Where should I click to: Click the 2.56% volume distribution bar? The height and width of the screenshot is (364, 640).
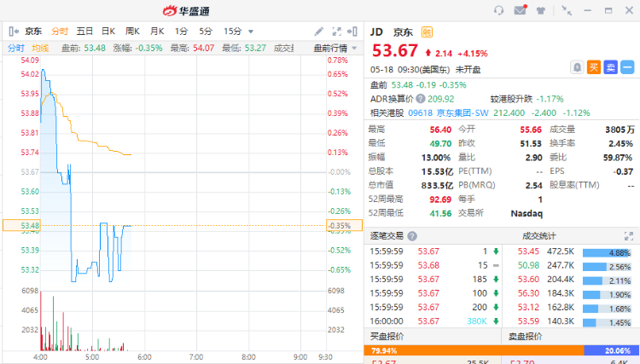(x=607, y=267)
